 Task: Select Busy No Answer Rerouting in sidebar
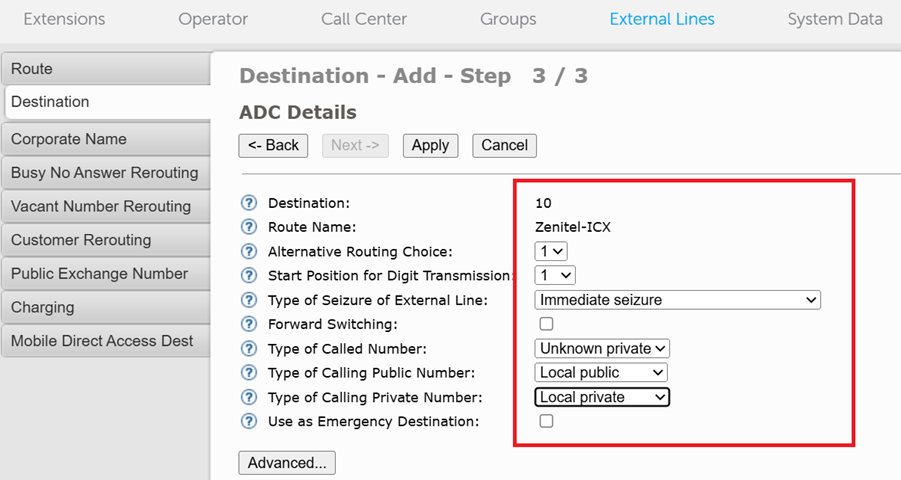tap(105, 173)
